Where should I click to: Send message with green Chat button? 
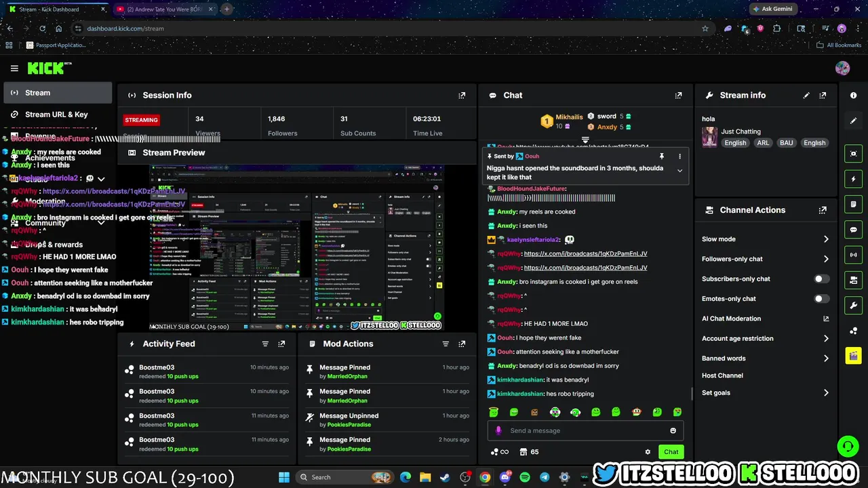[x=671, y=452]
